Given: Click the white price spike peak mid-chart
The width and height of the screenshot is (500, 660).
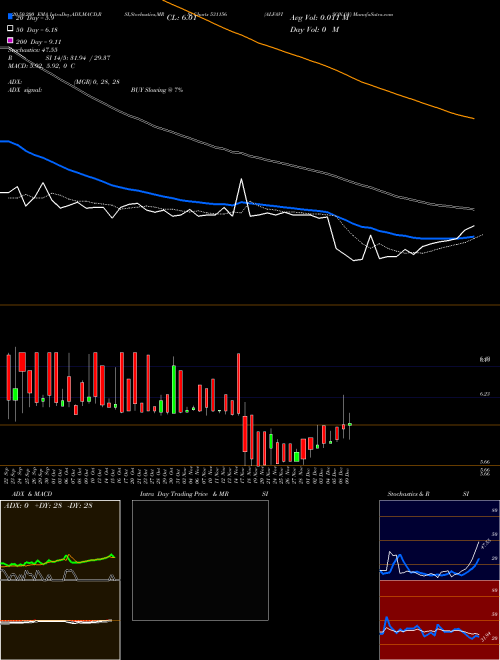Looking at the screenshot, I should pyautogui.click(x=241, y=180).
